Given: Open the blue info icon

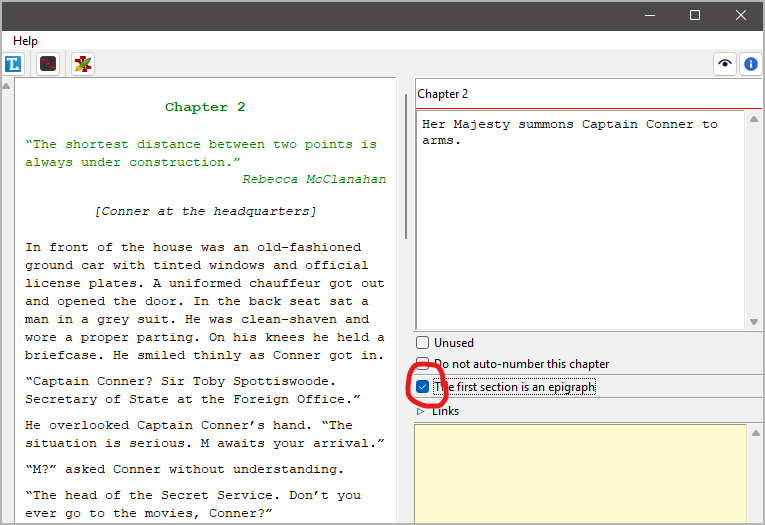Looking at the screenshot, I should 751,64.
